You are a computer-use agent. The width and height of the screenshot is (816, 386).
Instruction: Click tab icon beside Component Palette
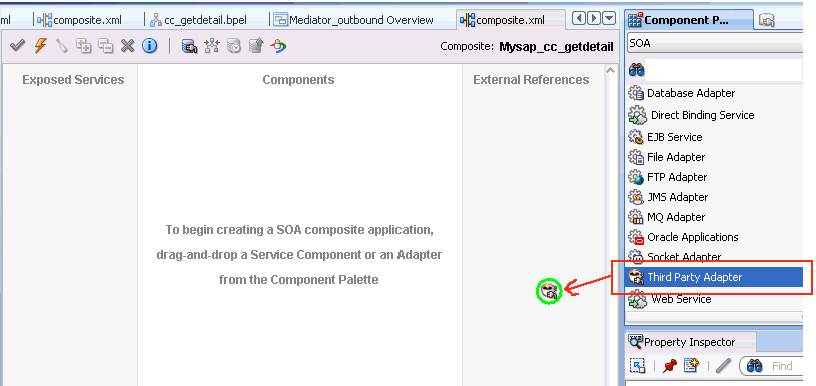point(767,21)
